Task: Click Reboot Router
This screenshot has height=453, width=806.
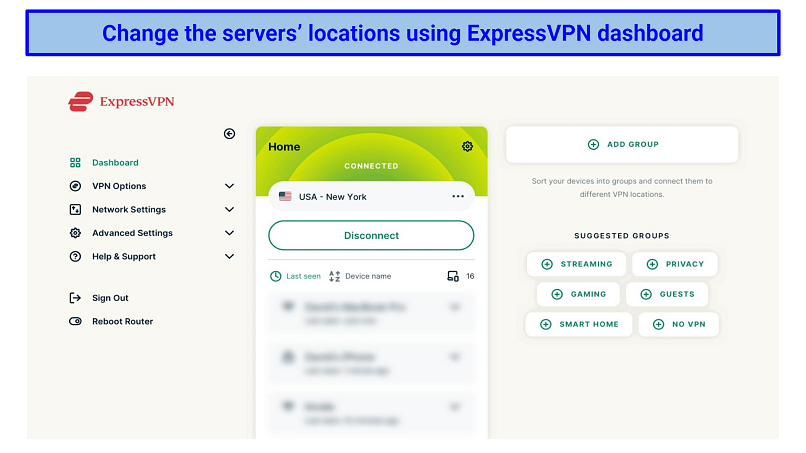Action: point(122,321)
